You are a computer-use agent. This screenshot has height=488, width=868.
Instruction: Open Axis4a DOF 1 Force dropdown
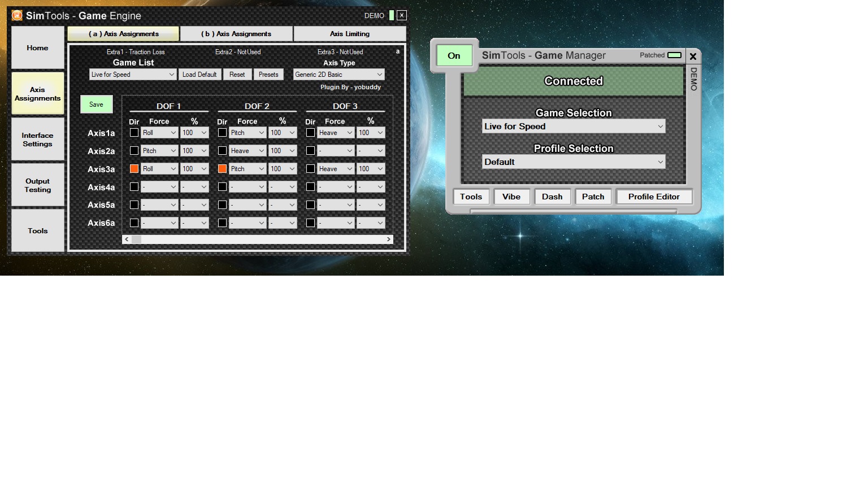point(159,187)
